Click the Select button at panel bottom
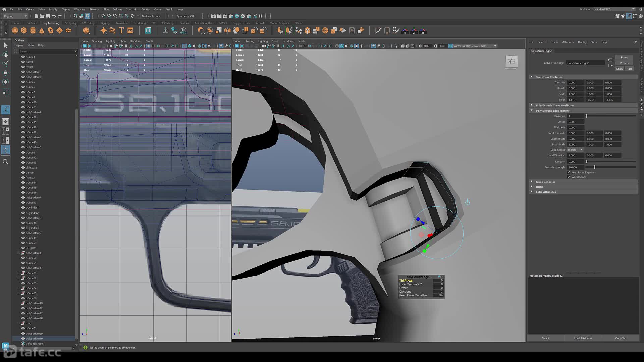The height and width of the screenshot is (362, 644). pyautogui.click(x=545, y=338)
